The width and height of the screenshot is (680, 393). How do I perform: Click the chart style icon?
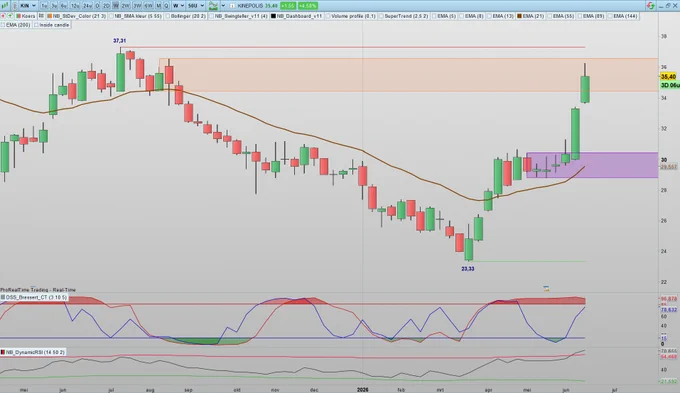click(213, 6)
